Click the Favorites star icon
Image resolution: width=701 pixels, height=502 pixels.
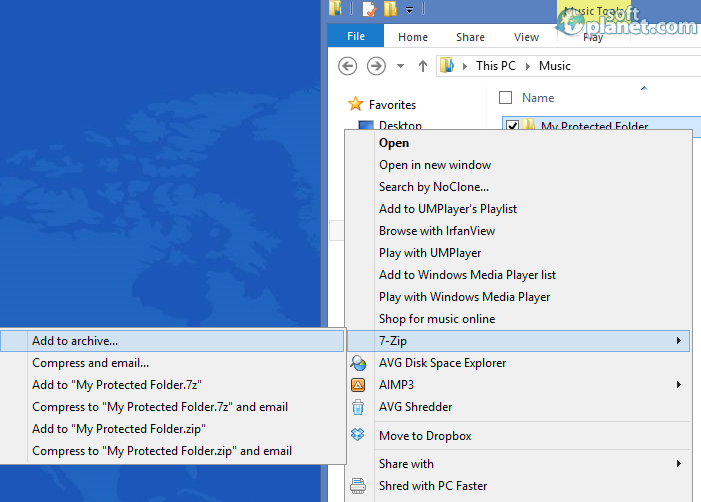355,104
